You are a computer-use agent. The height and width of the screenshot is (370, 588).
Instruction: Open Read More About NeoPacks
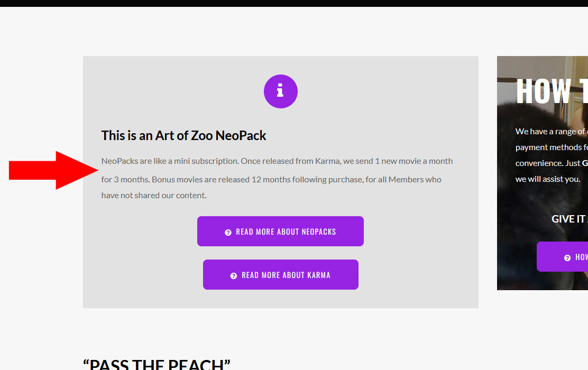[x=280, y=231]
